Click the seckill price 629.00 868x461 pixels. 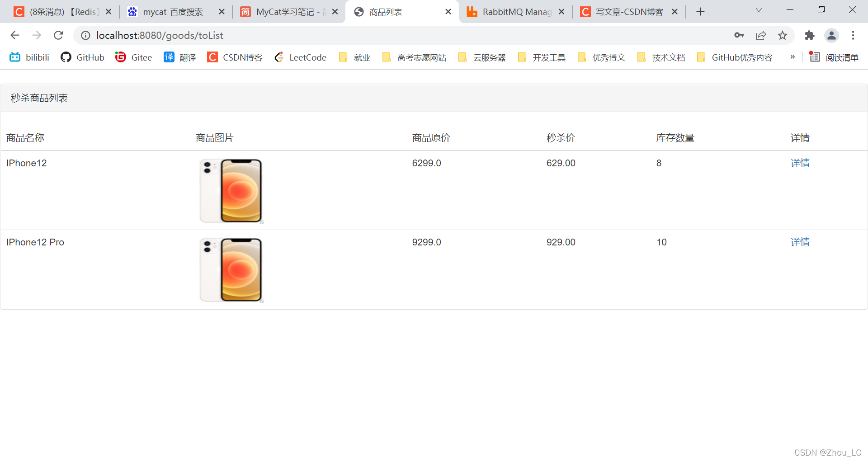point(561,163)
